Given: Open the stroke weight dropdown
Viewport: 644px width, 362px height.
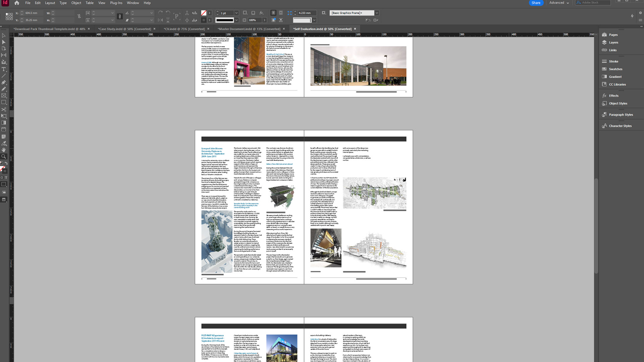Looking at the screenshot, I should tap(237, 13).
